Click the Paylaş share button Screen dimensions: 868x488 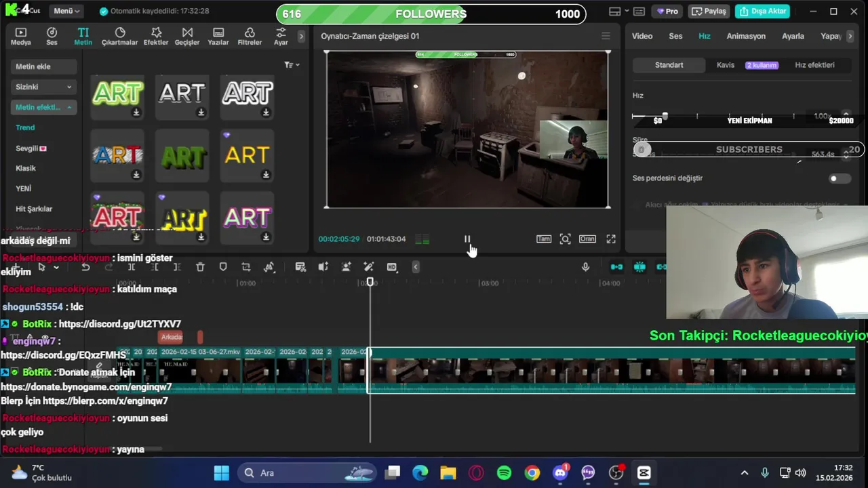pyautogui.click(x=709, y=12)
